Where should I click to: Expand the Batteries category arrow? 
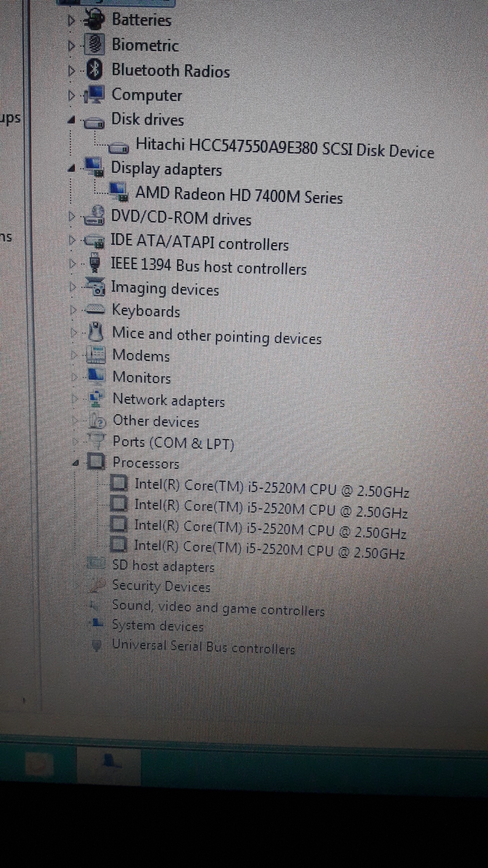point(71,21)
